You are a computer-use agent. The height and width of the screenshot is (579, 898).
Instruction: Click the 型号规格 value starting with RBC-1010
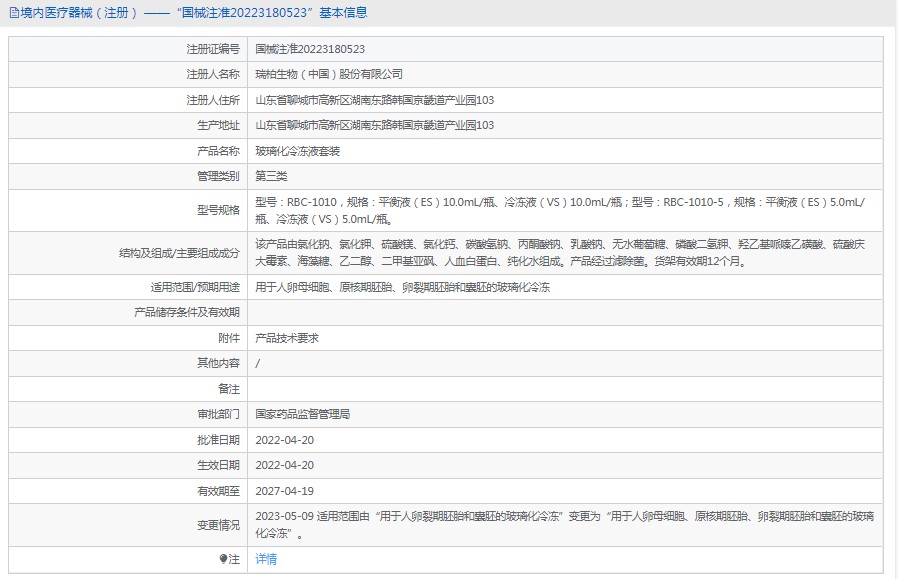coord(560,211)
